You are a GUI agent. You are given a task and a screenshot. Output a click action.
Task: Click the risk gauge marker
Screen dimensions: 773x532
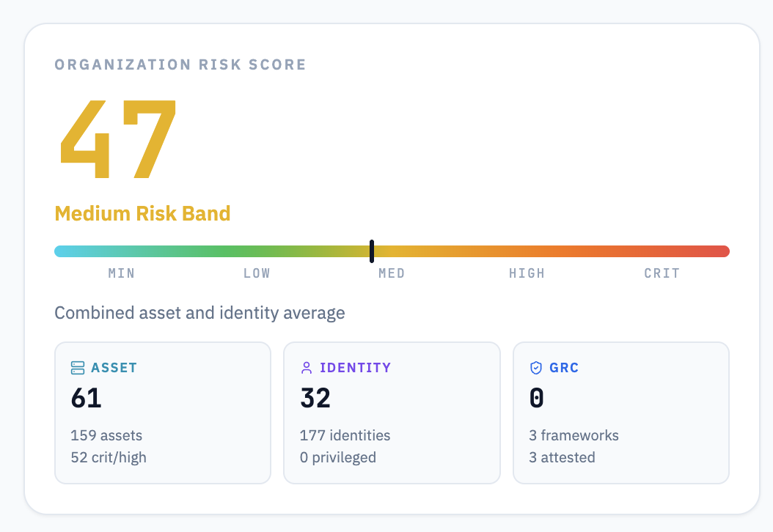(x=372, y=251)
